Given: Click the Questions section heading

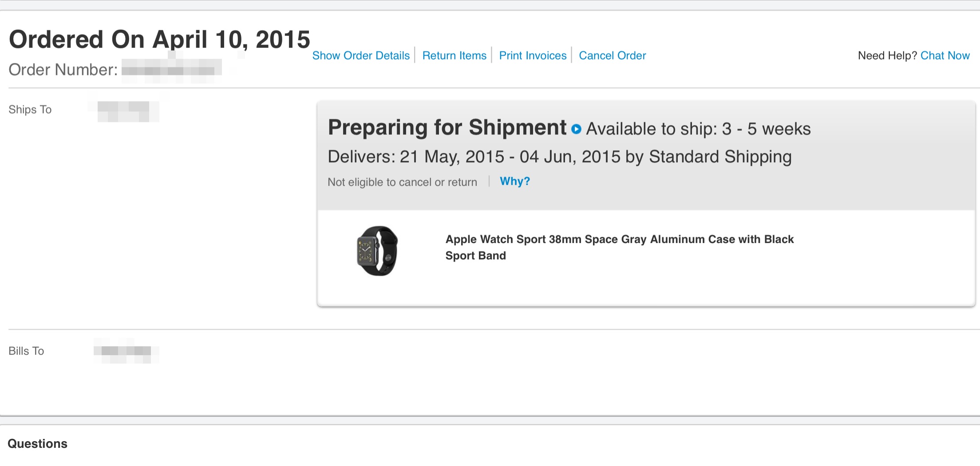Looking at the screenshot, I should coord(38,443).
